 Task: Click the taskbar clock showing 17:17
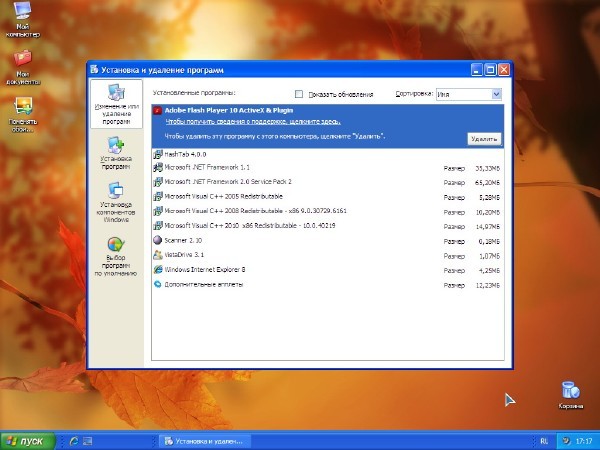point(584,441)
